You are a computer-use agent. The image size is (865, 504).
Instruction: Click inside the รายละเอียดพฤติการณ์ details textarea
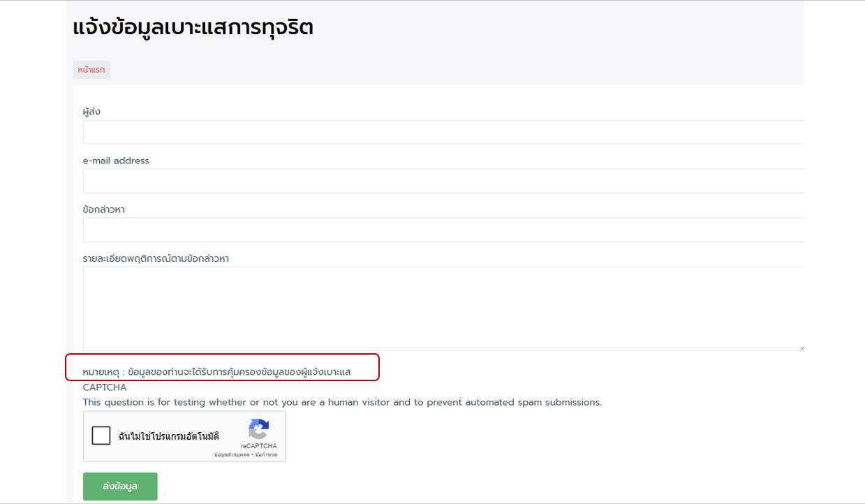pos(443,308)
